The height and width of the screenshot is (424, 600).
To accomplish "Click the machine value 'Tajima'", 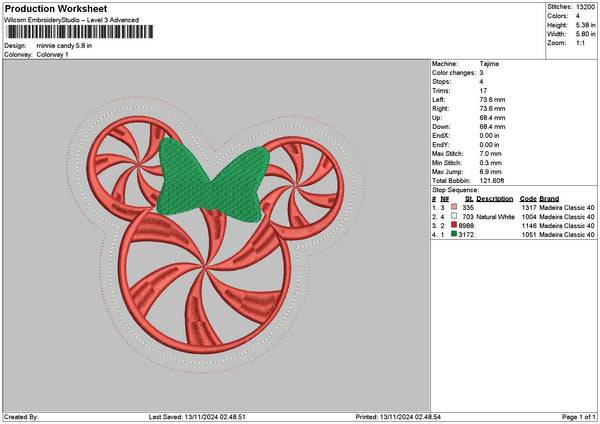I will point(489,64).
